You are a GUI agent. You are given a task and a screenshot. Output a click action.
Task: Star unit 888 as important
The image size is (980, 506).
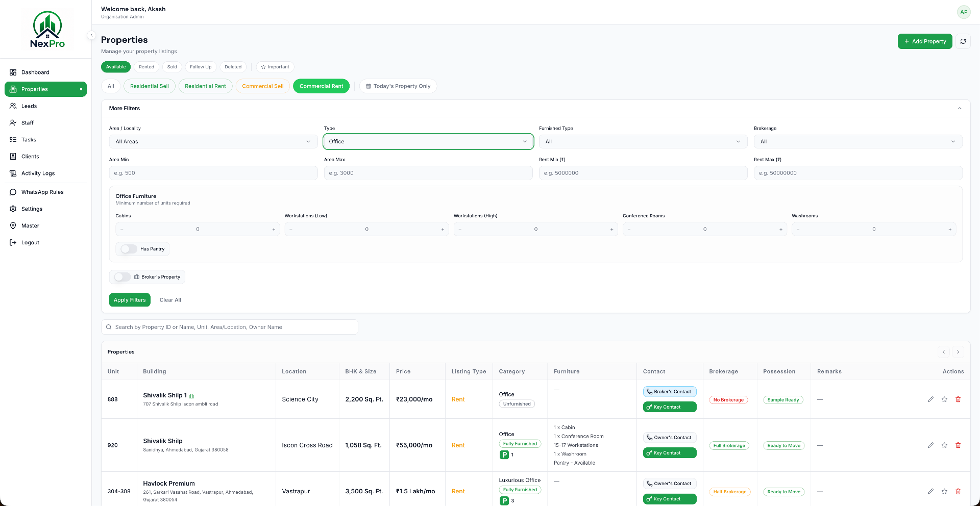pos(944,399)
